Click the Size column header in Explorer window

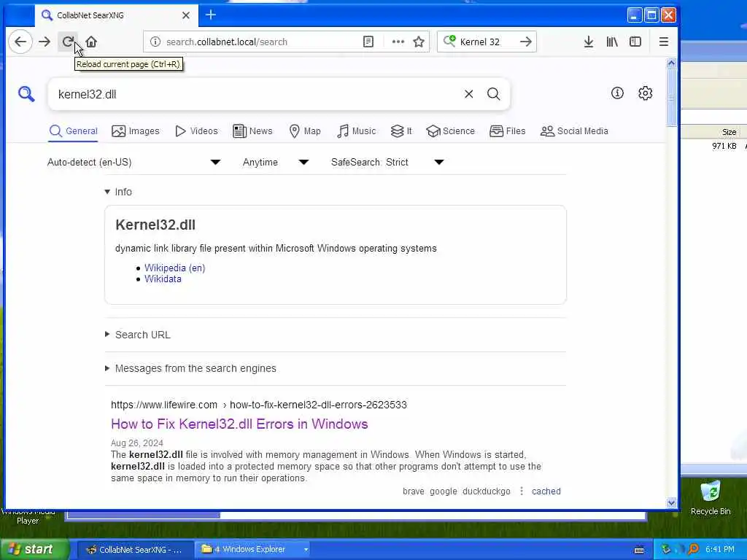pos(729,132)
